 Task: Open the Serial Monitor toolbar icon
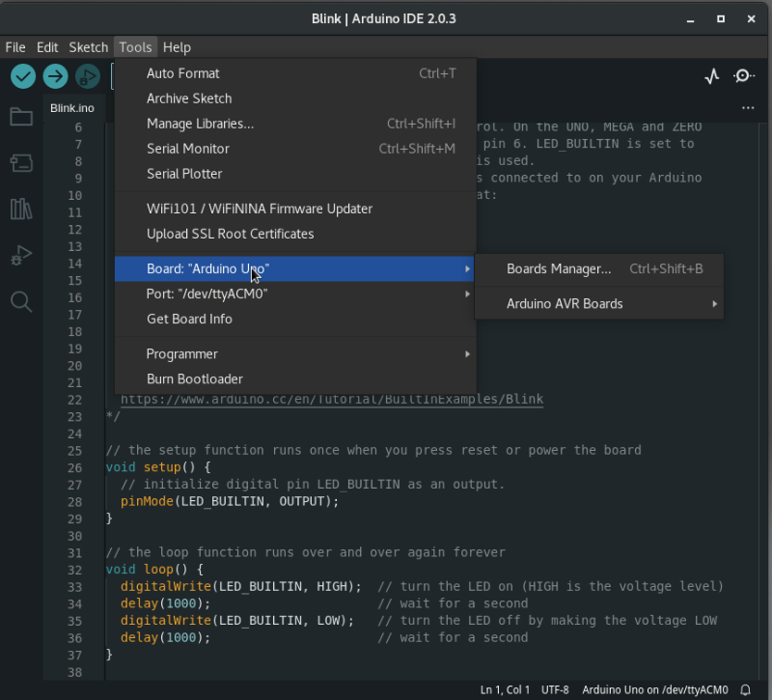(744, 76)
